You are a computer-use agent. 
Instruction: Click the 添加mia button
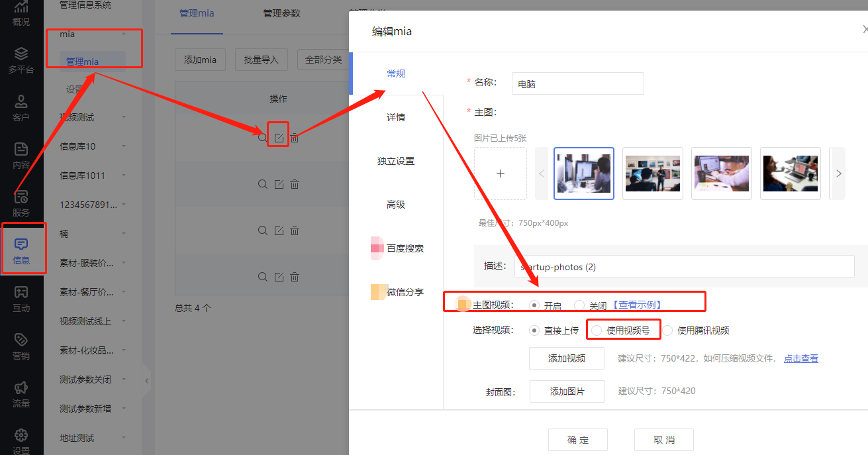[x=200, y=60]
